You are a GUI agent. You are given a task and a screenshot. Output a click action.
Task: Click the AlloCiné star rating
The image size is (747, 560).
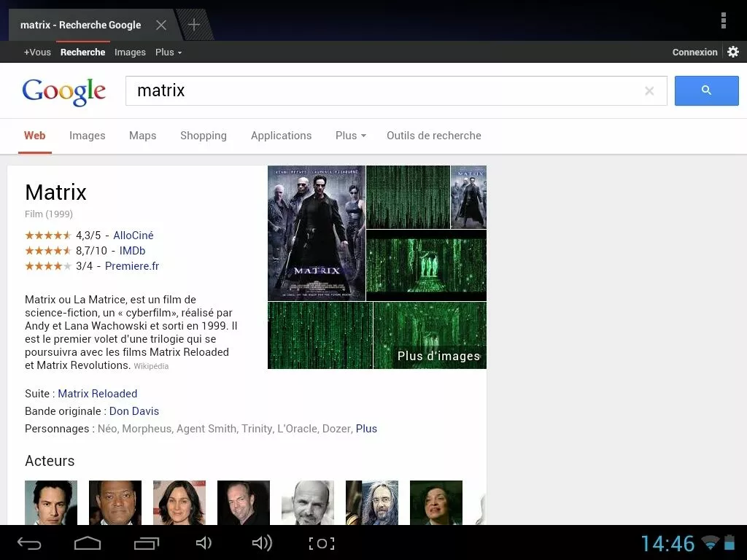[47, 236]
